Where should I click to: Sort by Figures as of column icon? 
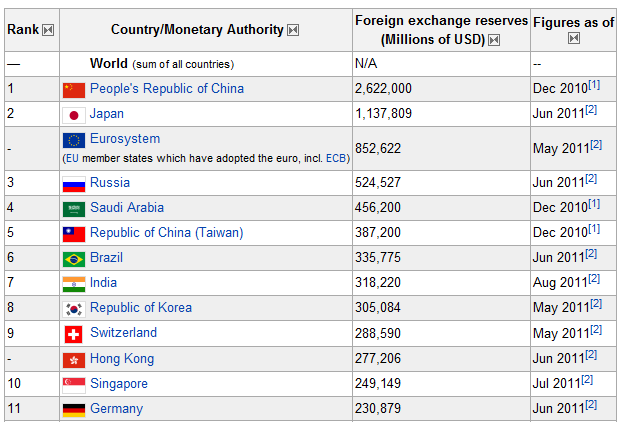click(574, 38)
